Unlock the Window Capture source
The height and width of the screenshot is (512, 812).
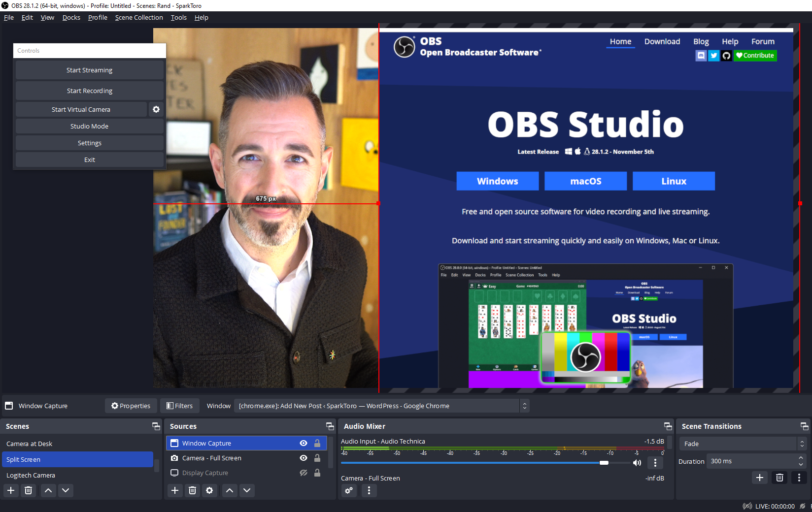pos(317,443)
